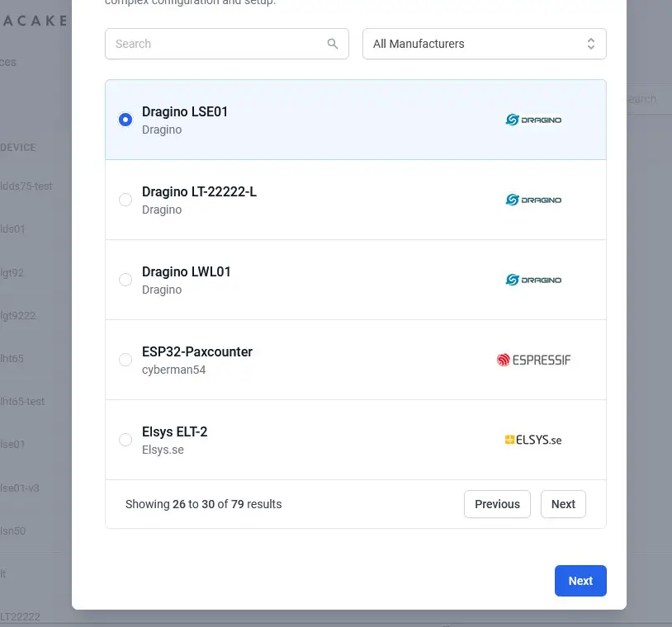Choose the Elsys ELT-2 radio option
The height and width of the screenshot is (627, 672).
(x=125, y=440)
